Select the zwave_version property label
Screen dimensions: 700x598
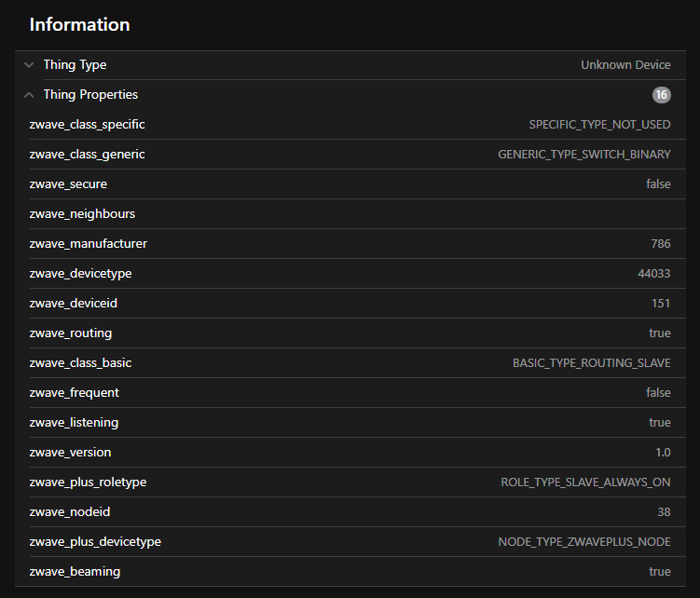coord(70,453)
